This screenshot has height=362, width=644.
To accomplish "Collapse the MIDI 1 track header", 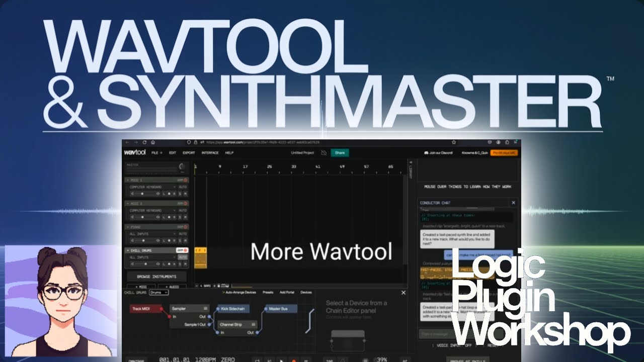I will (128, 180).
